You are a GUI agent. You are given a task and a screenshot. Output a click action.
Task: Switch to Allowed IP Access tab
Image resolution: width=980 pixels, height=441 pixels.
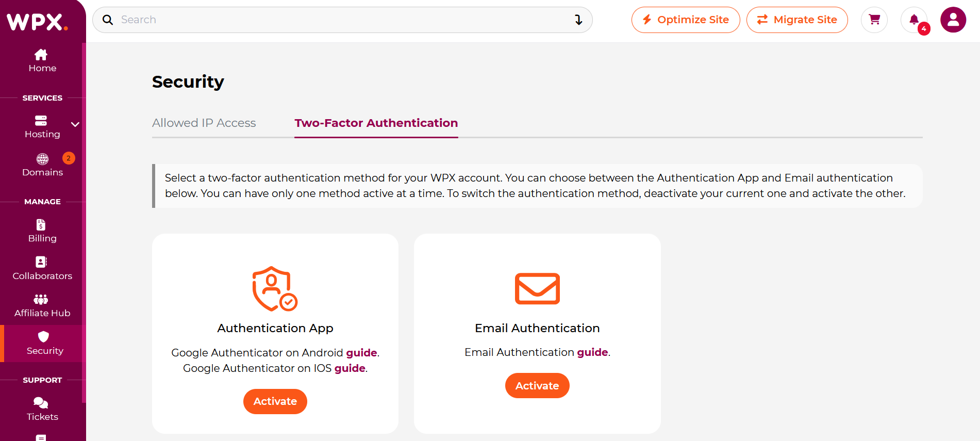[x=204, y=123]
